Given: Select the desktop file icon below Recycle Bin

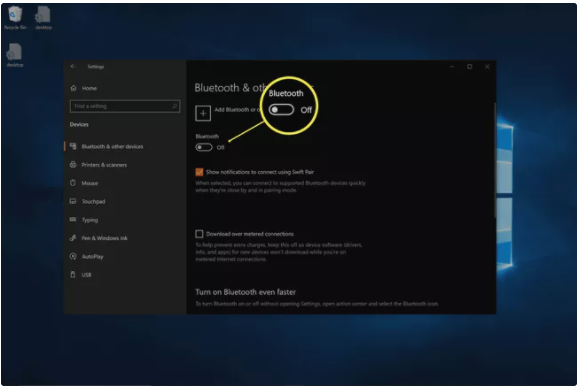Looking at the screenshot, I should tap(15, 55).
